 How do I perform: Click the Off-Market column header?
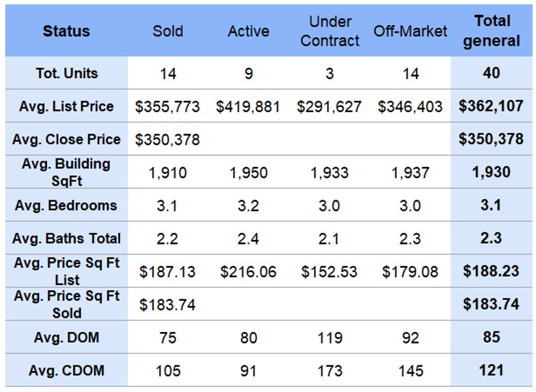411,31
